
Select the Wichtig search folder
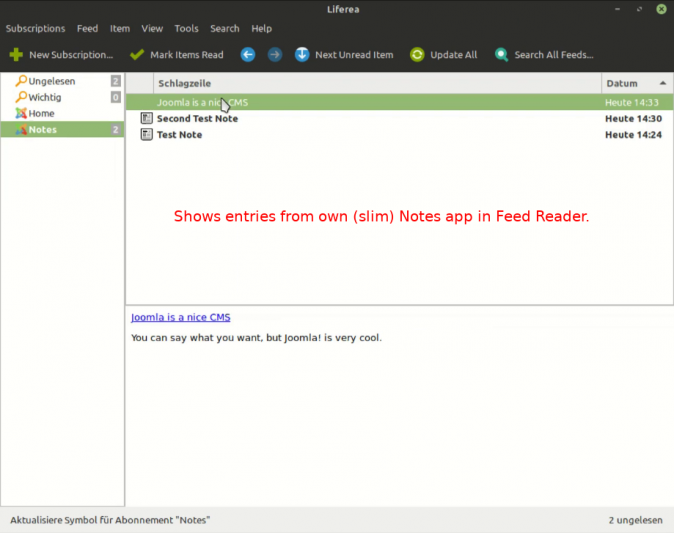[x=45, y=97]
